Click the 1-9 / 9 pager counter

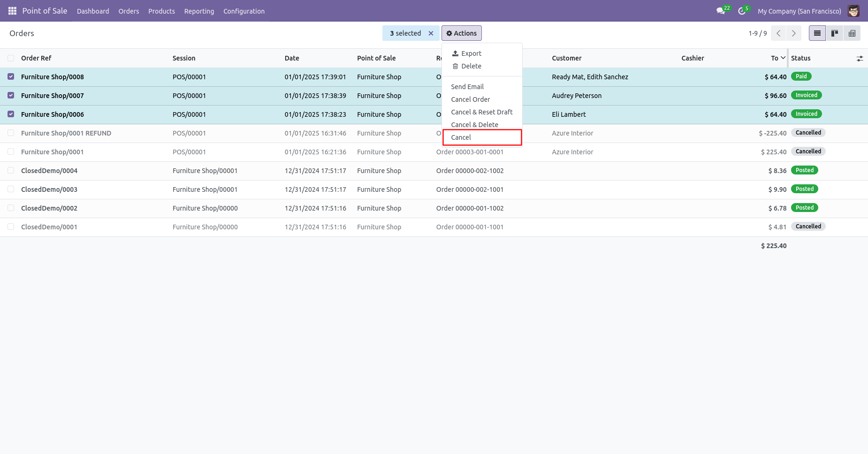[x=758, y=33]
